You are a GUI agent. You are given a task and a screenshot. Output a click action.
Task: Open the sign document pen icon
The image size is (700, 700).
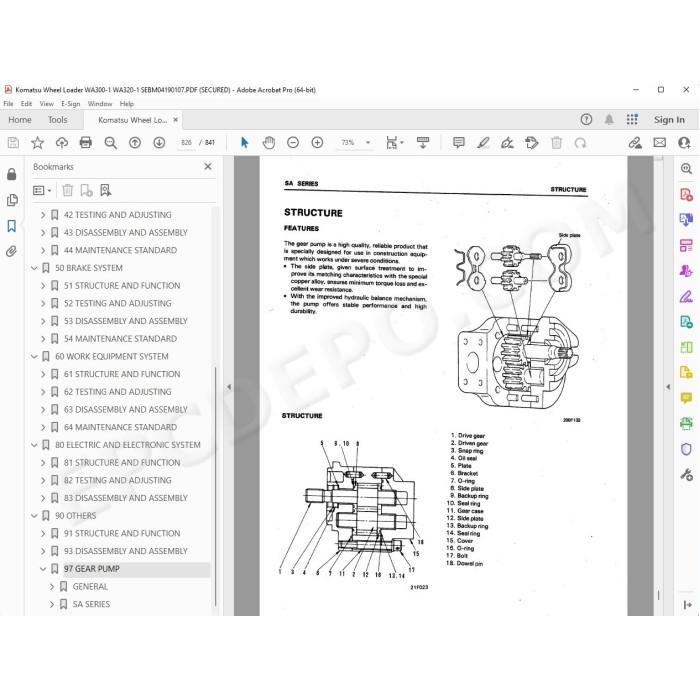pyautogui.click(x=508, y=143)
